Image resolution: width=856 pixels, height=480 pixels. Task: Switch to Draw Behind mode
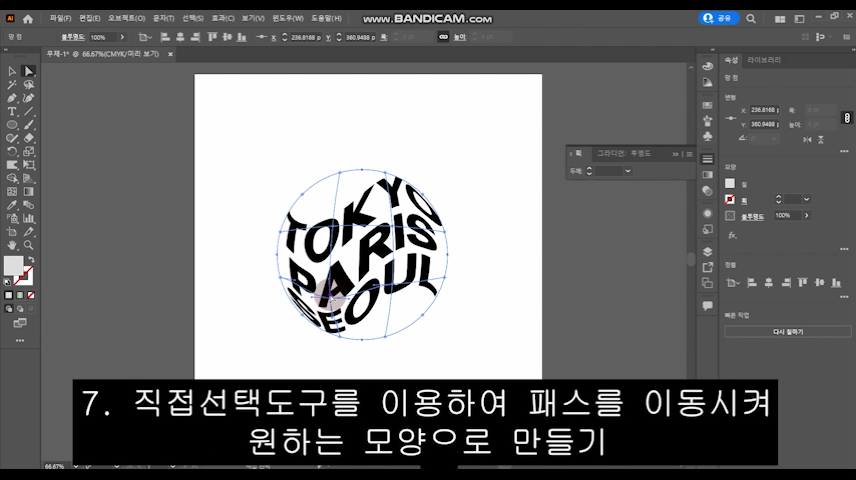pyautogui.click(x=20, y=309)
